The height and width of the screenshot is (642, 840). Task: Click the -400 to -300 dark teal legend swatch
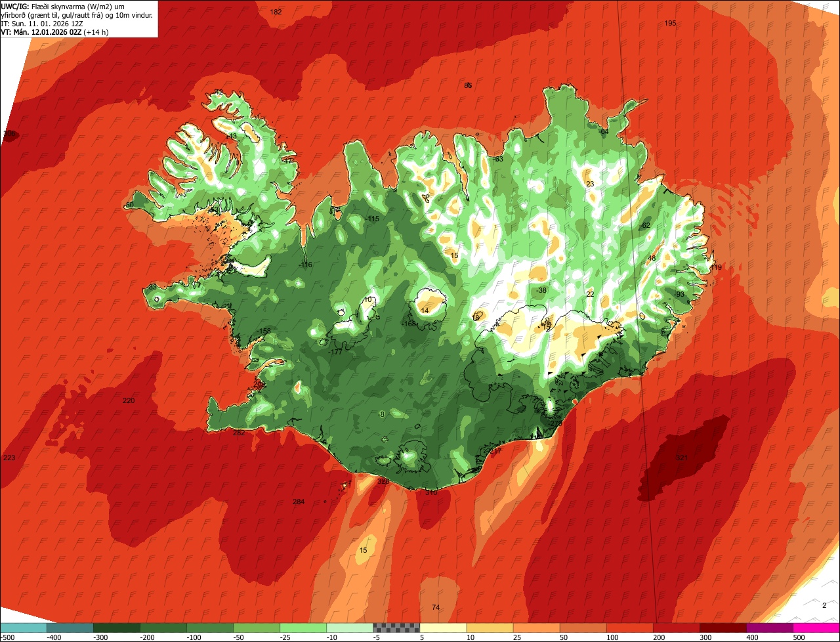pos(70,628)
